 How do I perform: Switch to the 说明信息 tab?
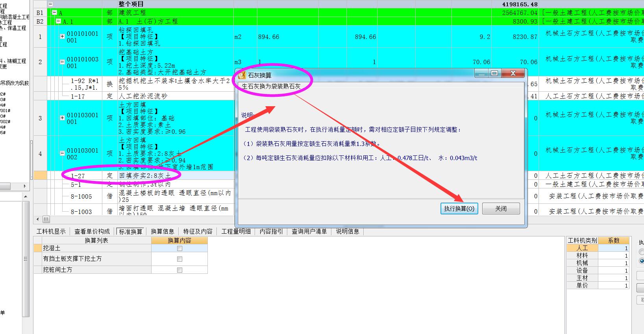347,231
